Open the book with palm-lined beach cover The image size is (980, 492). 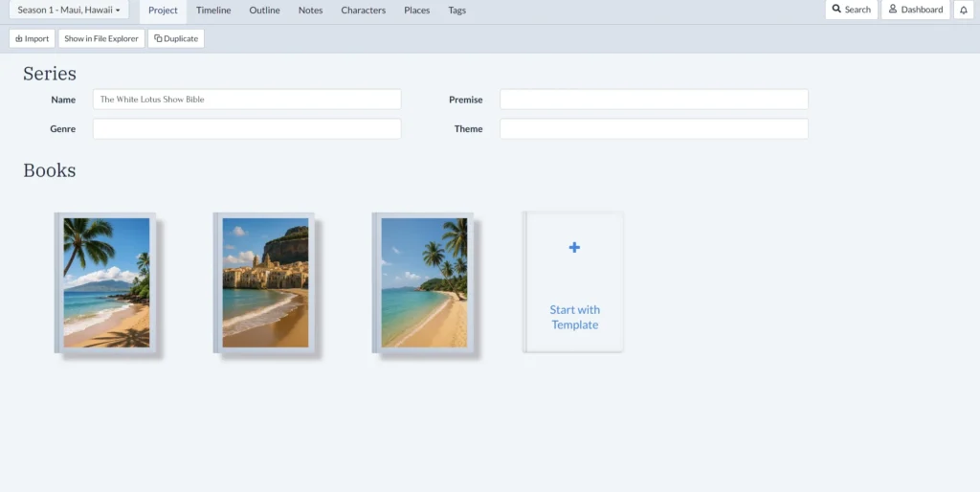point(423,282)
